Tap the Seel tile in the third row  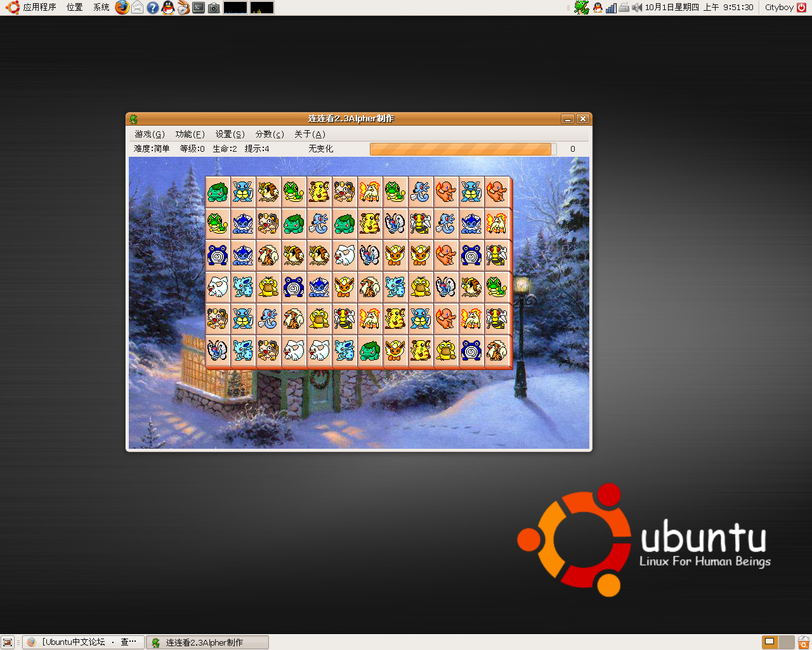[x=344, y=255]
